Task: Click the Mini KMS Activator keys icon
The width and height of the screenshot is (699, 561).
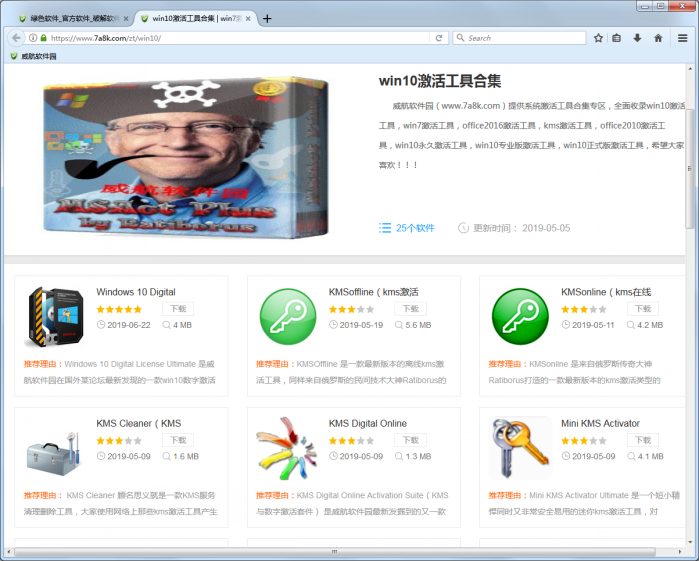Action: (520, 448)
